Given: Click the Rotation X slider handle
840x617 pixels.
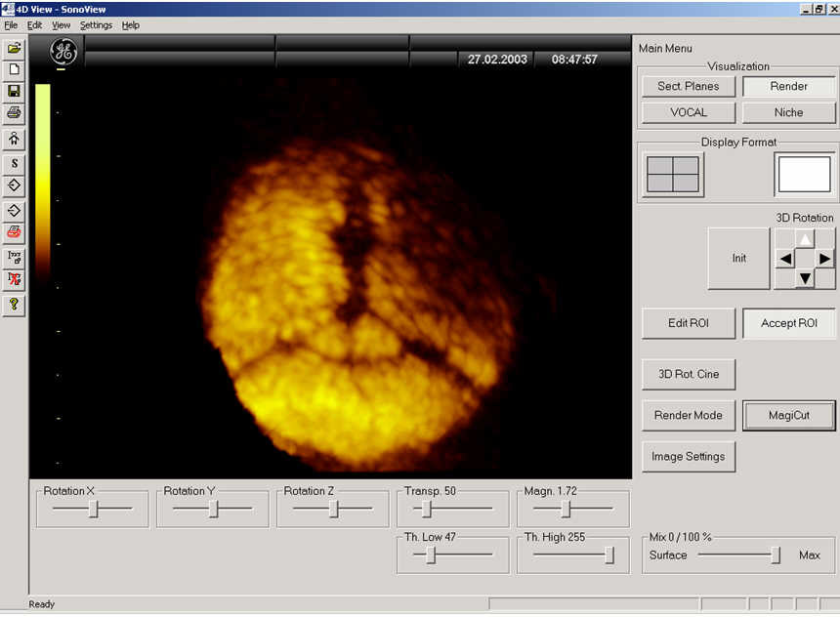Looking at the screenshot, I should (x=93, y=509).
